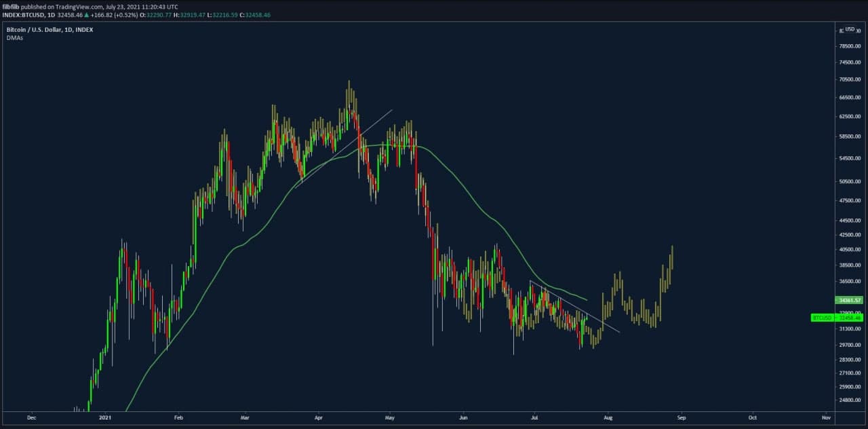The image size is (868, 429).
Task: Click the Nov label on time axis
Action: point(825,419)
